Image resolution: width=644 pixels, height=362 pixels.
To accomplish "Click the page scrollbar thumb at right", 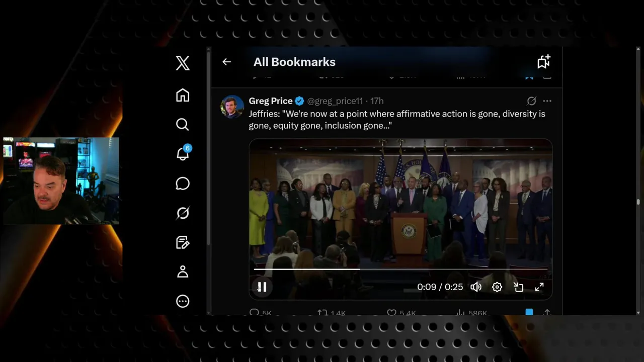I will [x=638, y=202].
